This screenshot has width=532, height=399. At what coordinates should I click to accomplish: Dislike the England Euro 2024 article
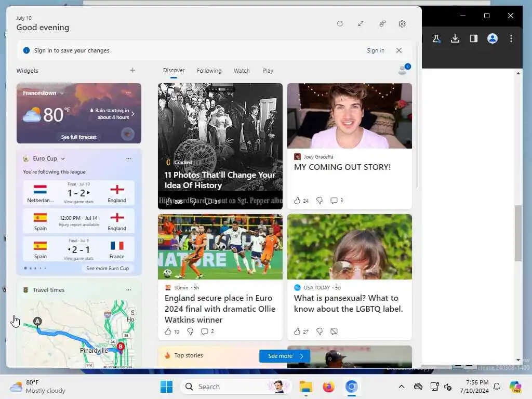pos(190,331)
